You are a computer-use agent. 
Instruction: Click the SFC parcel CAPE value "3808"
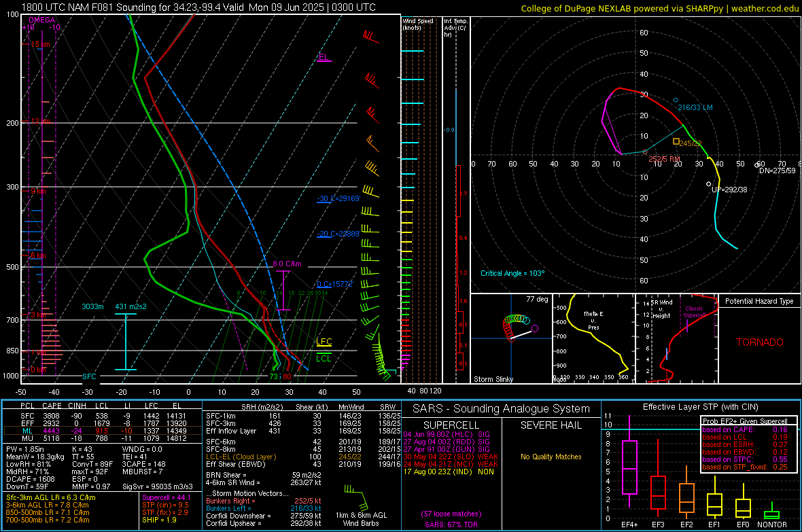(51, 416)
